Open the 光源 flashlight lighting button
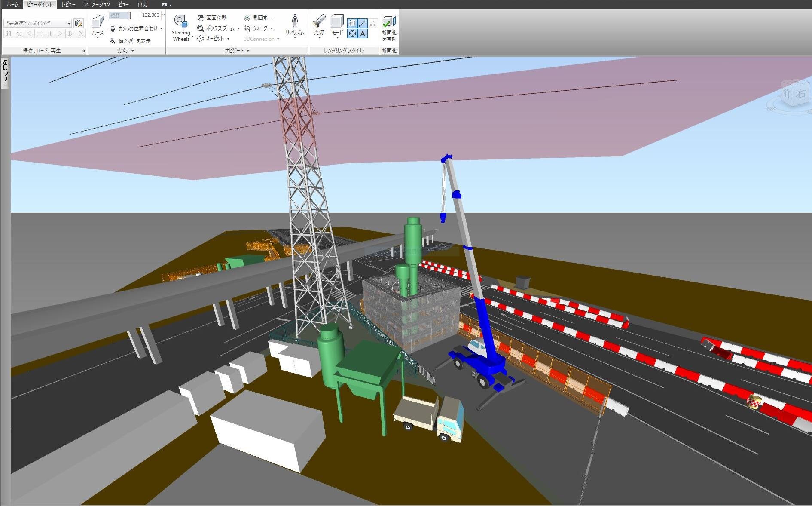The width and height of the screenshot is (812, 506). point(319,26)
